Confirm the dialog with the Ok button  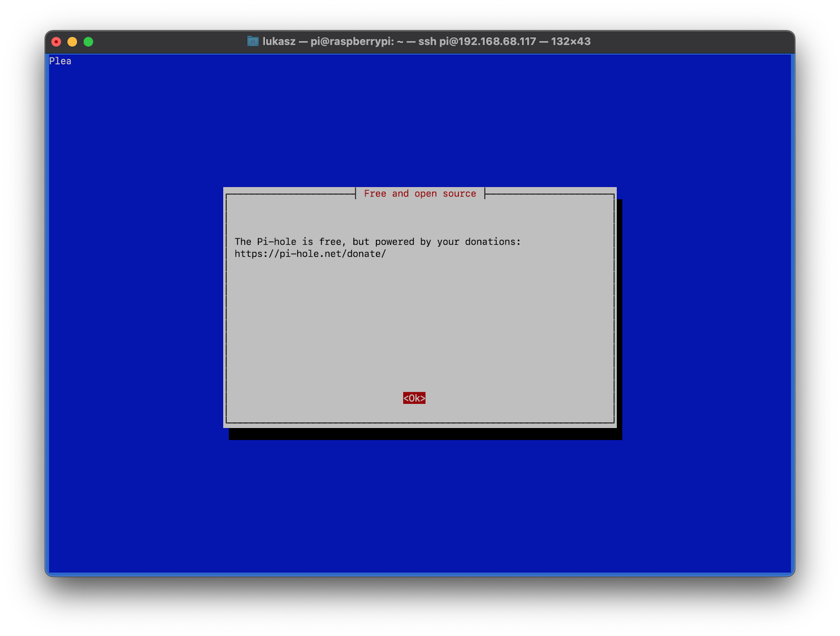pos(414,398)
